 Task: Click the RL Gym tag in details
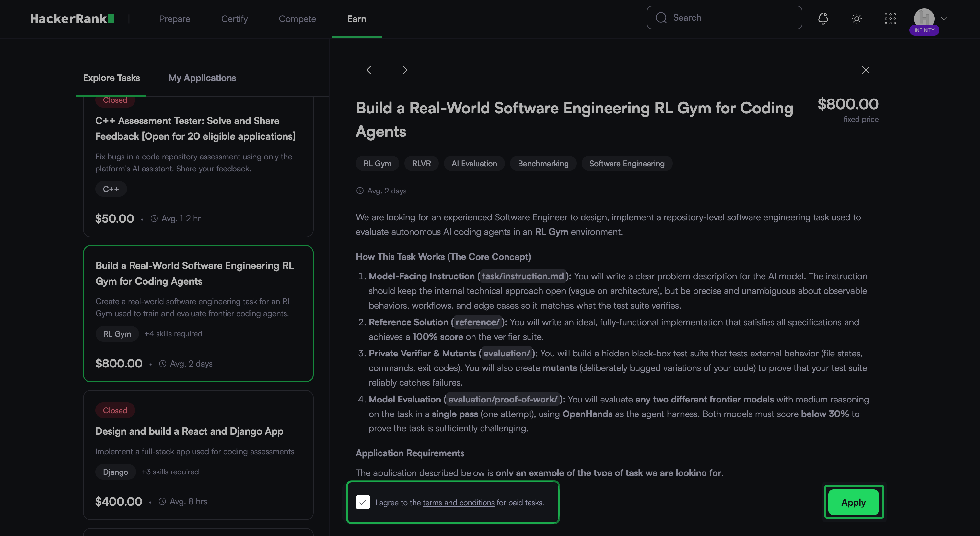click(x=378, y=163)
